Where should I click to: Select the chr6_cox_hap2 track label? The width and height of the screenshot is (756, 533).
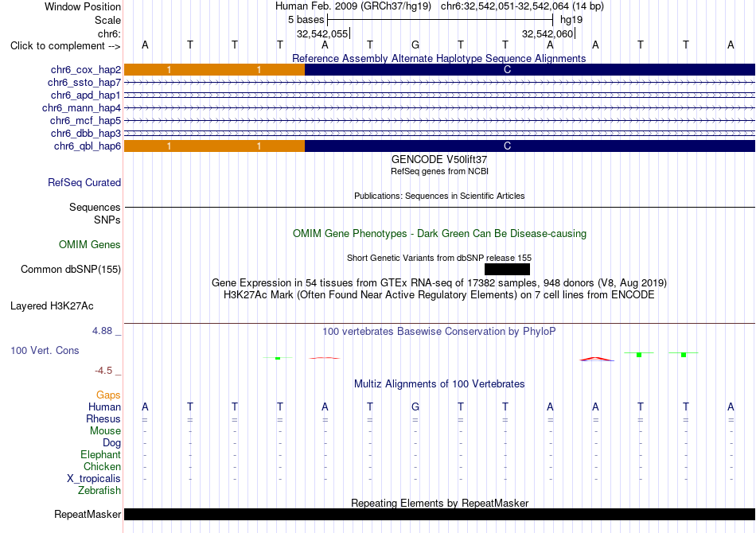(x=86, y=70)
